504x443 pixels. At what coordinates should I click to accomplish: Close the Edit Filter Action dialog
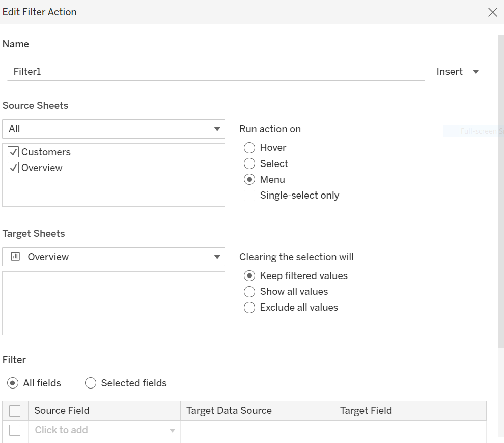pos(492,12)
